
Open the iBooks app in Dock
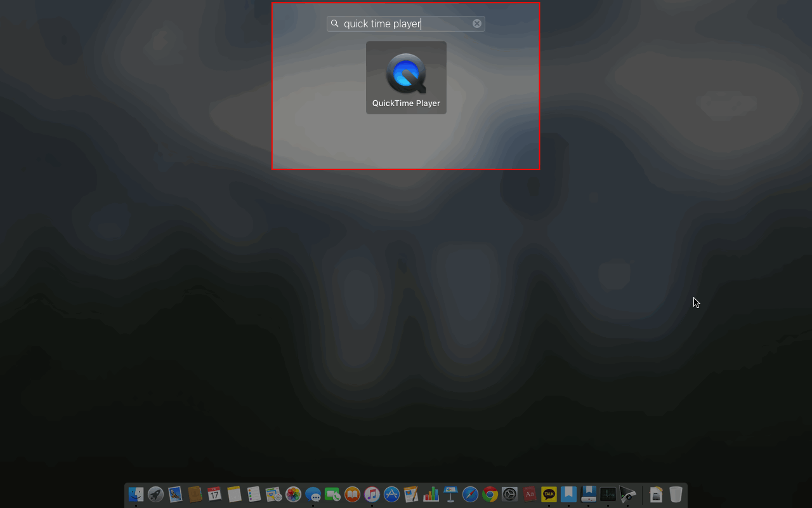pos(352,494)
